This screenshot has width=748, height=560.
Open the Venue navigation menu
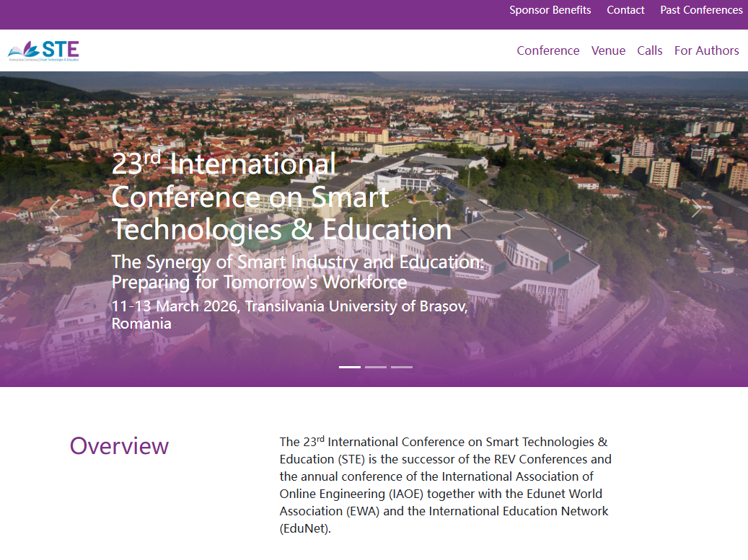point(608,50)
